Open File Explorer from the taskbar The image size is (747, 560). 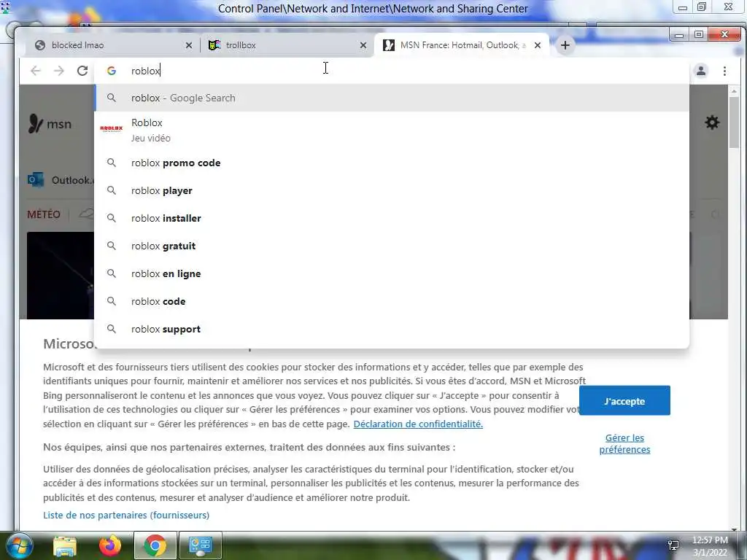click(x=65, y=545)
